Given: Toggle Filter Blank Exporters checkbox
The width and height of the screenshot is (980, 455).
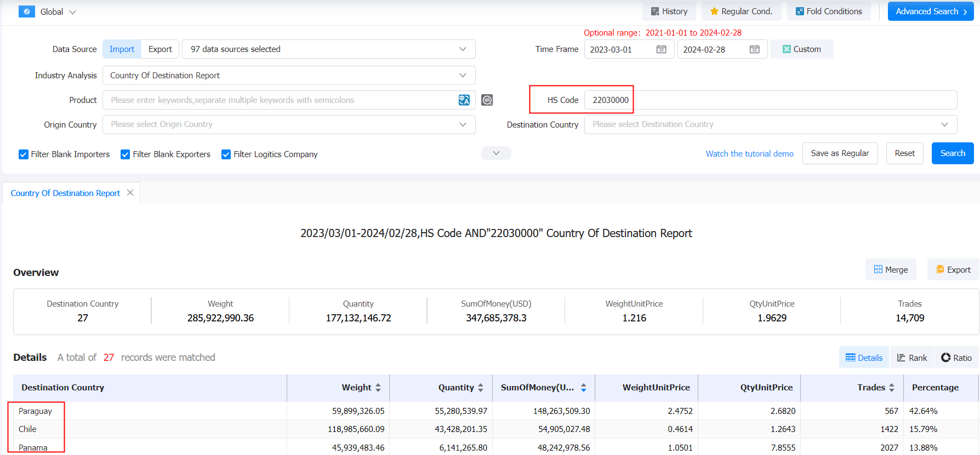Looking at the screenshot, I should [125, 154].
